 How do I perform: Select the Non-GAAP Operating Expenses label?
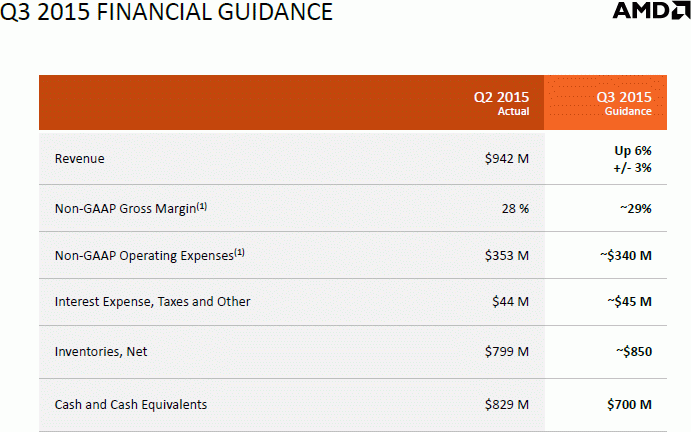tap(149, 255)
